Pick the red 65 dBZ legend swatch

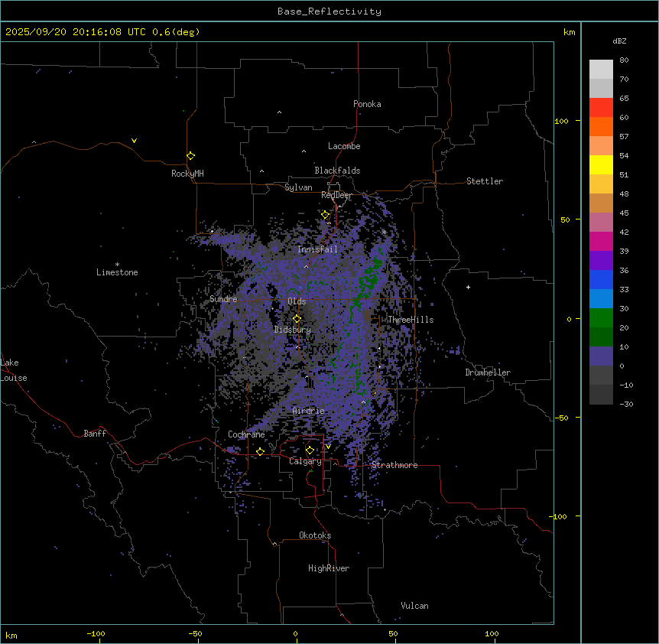pyautogui.click(x=601, y=108)
